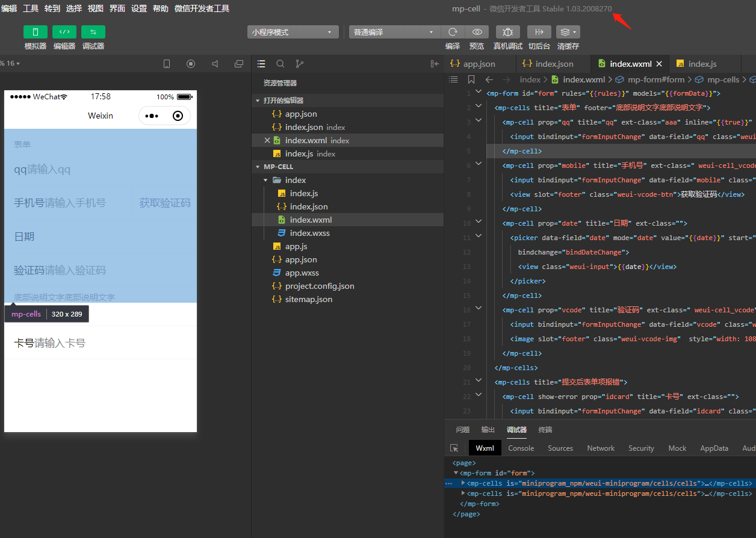Show the file explorer list icon
This screenshot has height=538, width=756.
tap(261, 64)
